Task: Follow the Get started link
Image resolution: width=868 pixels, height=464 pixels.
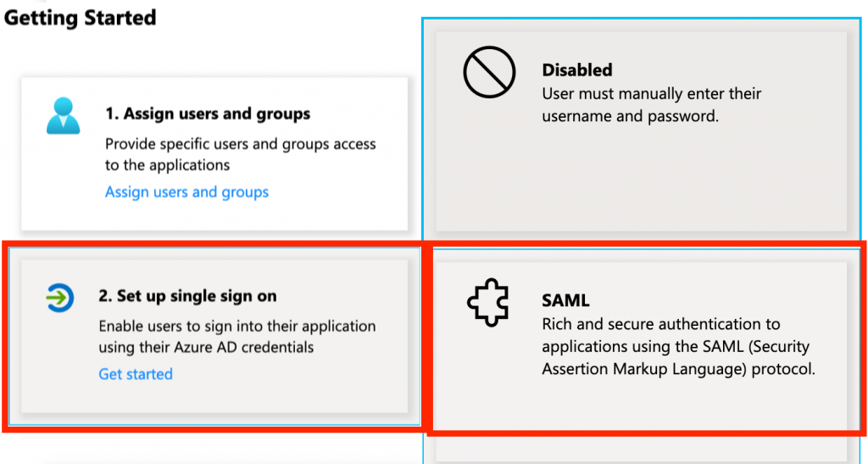Action: (x=136, y=374)
